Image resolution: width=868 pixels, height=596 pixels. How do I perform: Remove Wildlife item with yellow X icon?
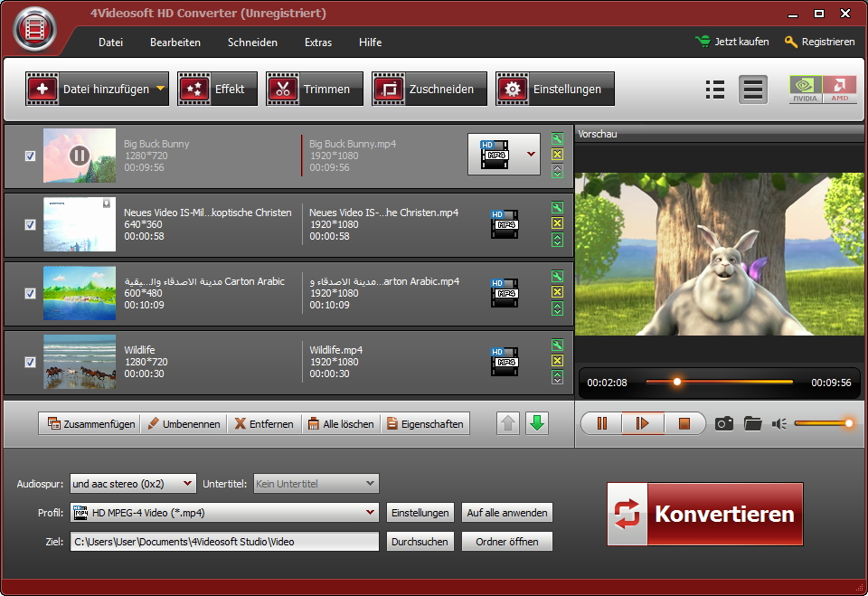click(557, 361)
